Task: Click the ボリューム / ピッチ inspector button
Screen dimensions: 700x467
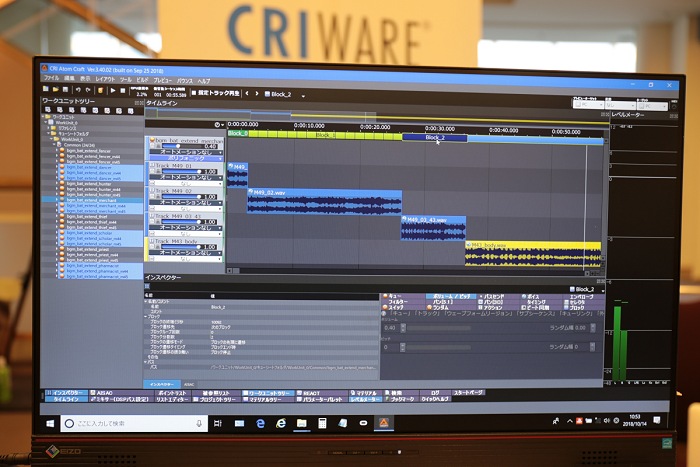Action: [x=451, y=296]
